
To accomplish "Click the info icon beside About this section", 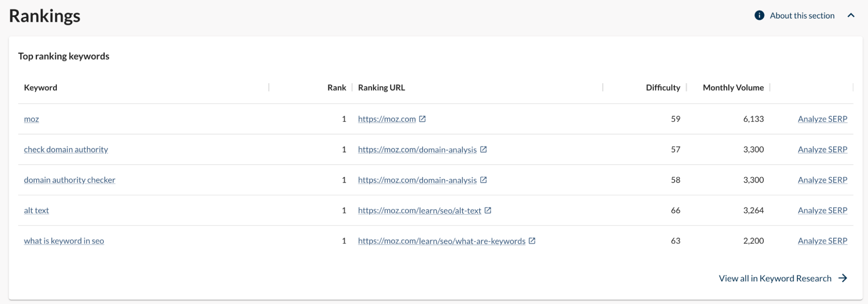I will (x=759, y=16).
